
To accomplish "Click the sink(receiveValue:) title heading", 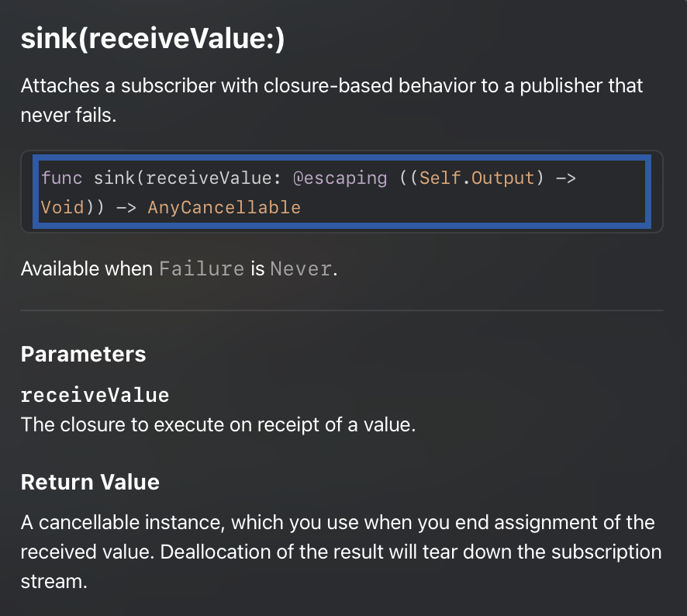I will pos(153,40).
